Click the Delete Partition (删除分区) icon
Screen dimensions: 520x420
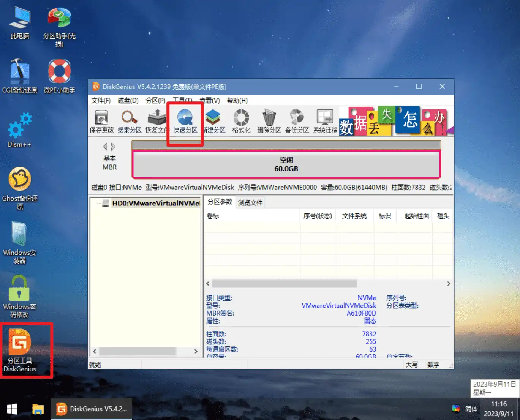(x=269, y=122)
